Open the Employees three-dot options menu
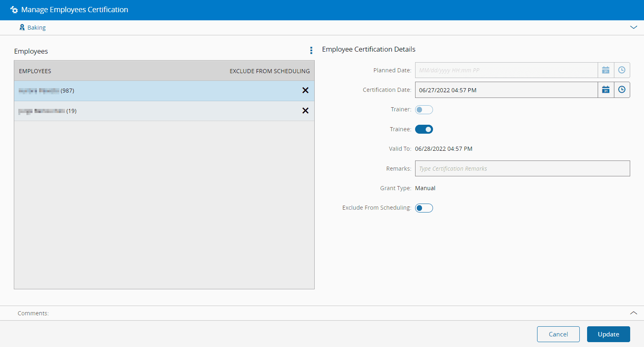644x347 pixels. coord(311,50)
